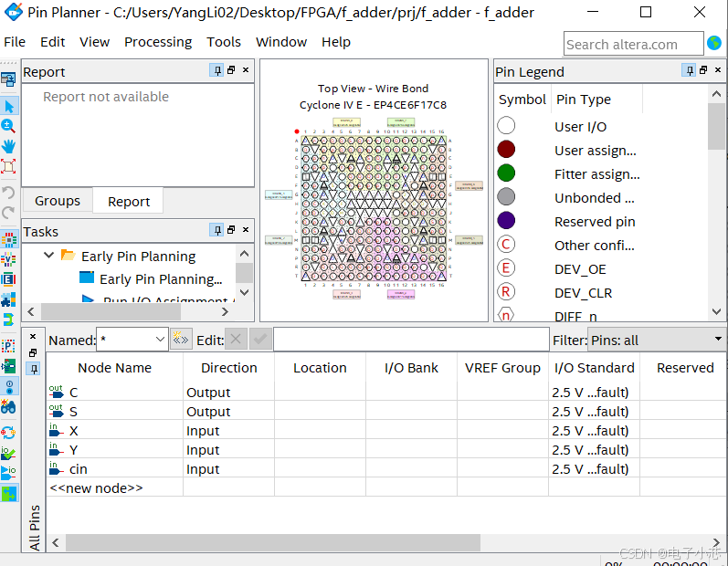Select the arrow selection tool

click(x=9, y=106)
